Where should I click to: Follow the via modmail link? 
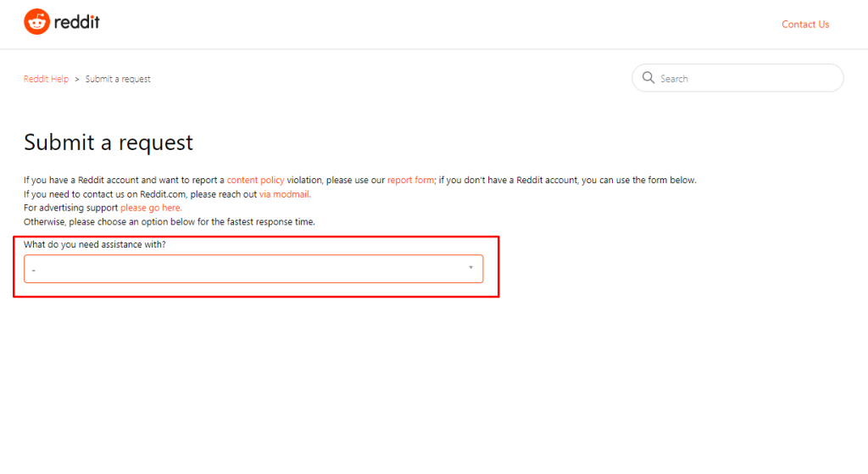pyautogui.click(x=285, y=194)
